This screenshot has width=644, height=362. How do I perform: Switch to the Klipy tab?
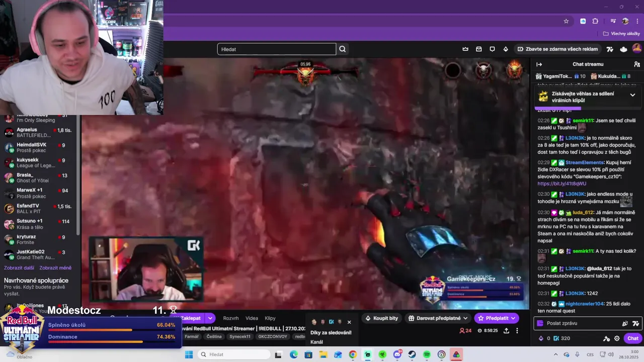pos(270,318)
